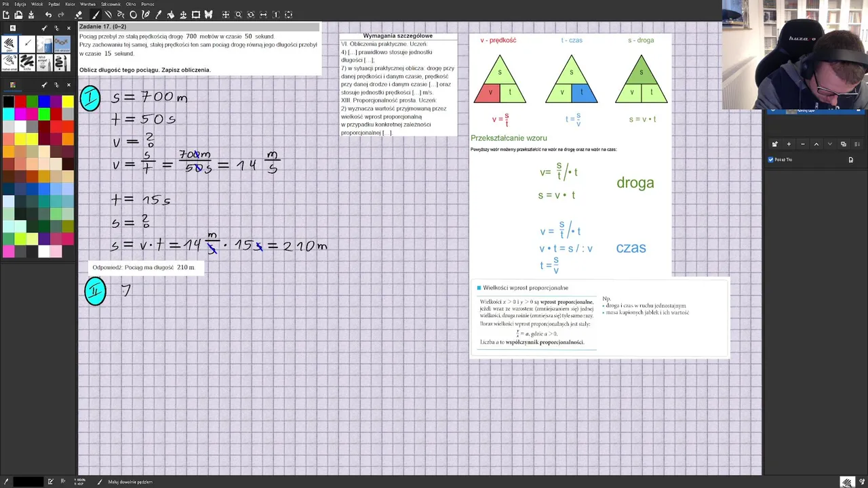Screen dimensions: 868x488
Task: Remove the current layer with the minus button
Action: pos(803,144)
